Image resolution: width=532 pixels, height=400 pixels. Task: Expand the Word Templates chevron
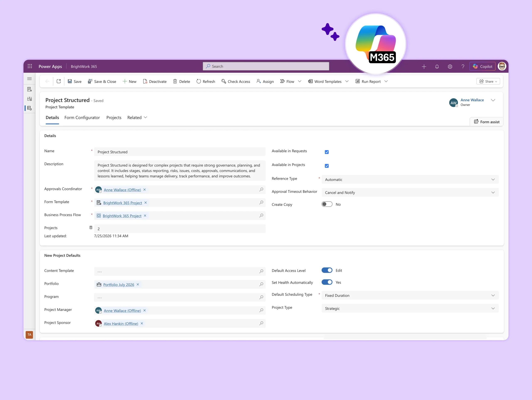coord(347,81)
